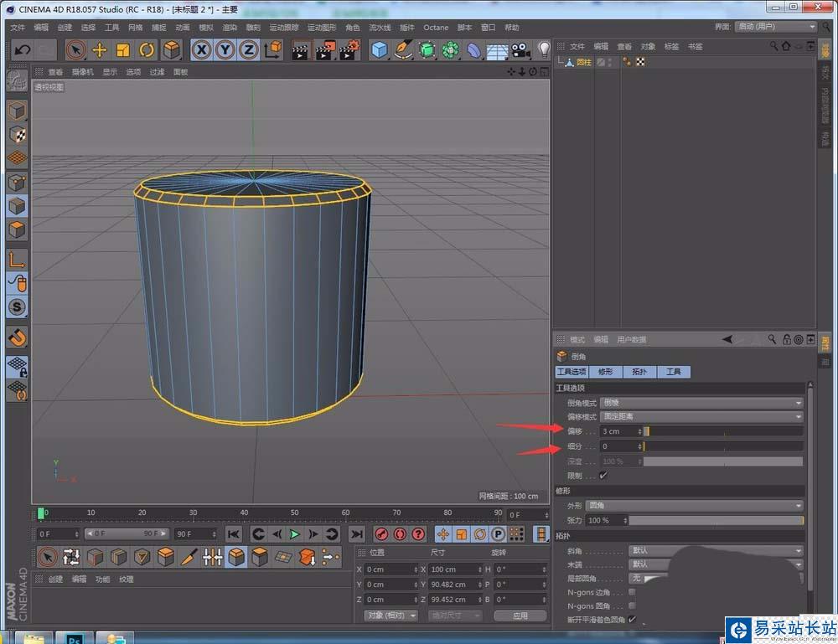Click the 应用 apply button

click(x=520, y=616)
